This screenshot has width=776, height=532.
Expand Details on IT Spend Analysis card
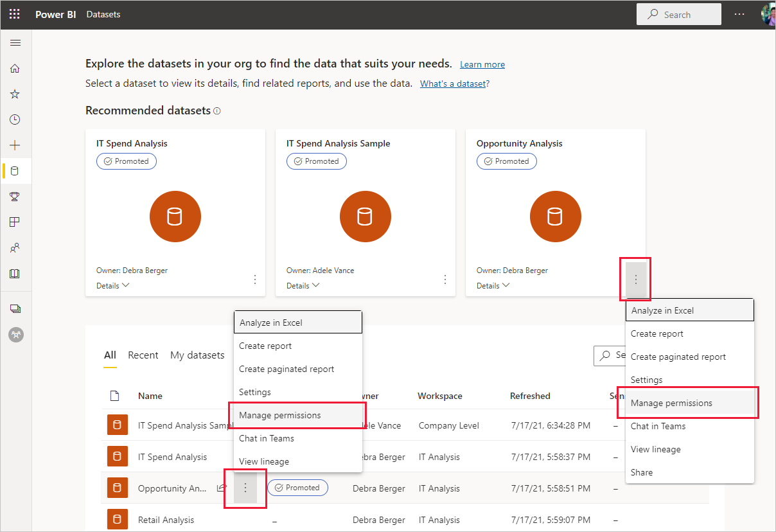[x=113, y=286]
